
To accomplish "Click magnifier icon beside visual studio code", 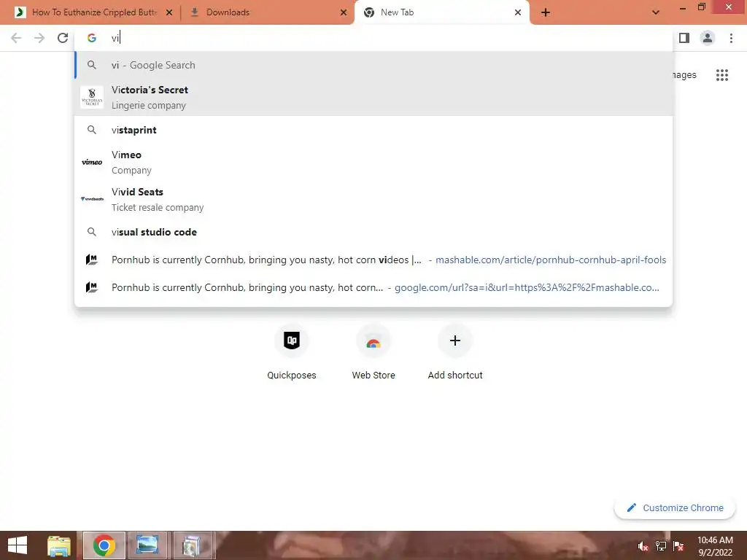I will [x=92, y=233].
